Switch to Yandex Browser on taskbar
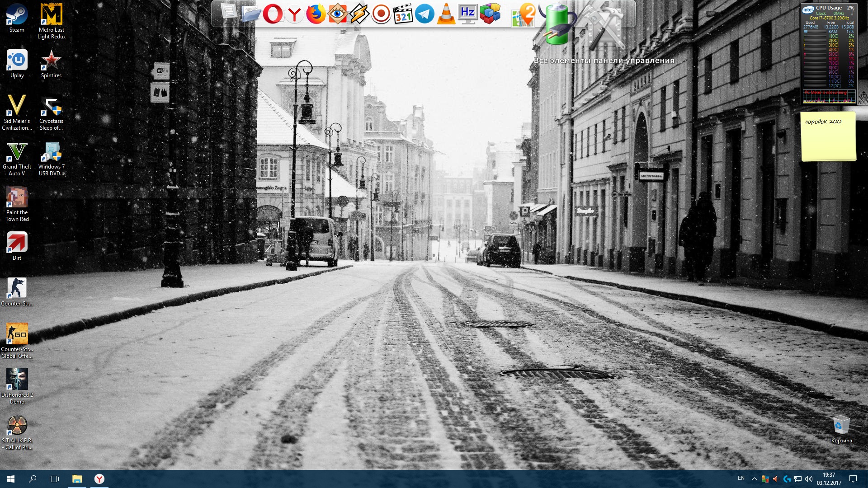 click(99, 479)
